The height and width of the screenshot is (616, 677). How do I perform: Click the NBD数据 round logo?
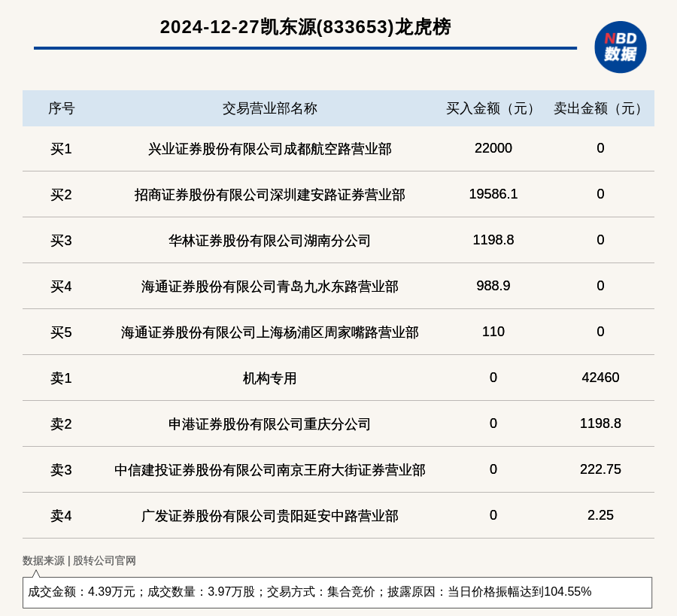coord(620,47)
